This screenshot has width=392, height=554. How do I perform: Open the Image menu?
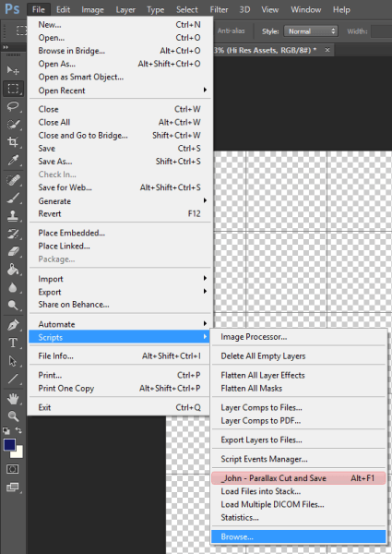pyautogui.click(x=92, y=9)
